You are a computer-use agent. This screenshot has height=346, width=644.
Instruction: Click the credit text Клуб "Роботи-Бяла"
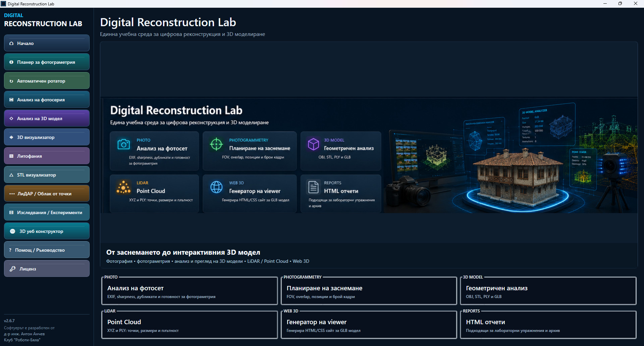[22, 340]
